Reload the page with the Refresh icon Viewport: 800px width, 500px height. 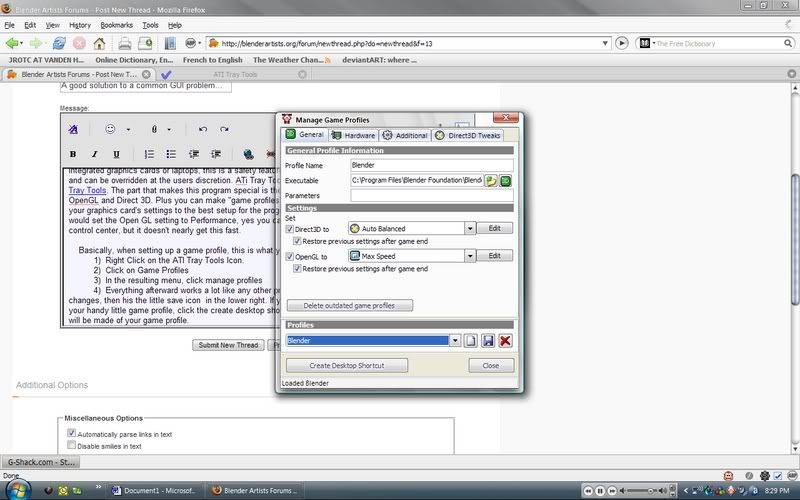coord(59,43)
